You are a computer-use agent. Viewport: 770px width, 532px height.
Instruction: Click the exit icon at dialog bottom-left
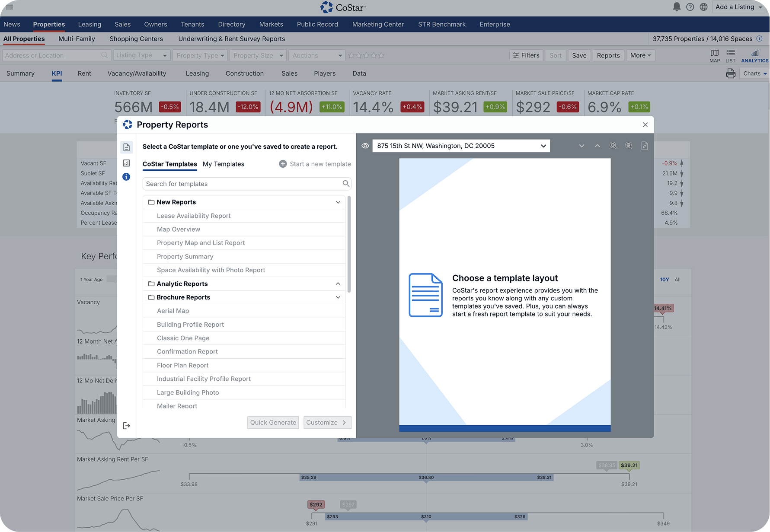[x=126, y=426]
